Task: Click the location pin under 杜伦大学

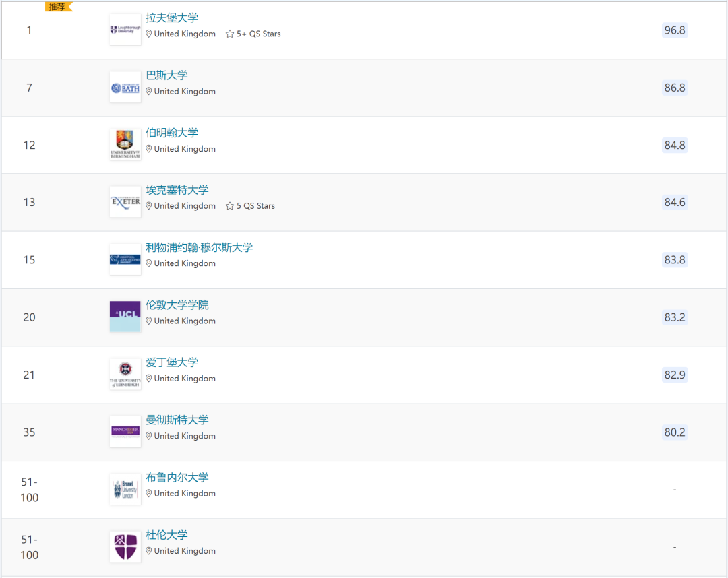Action: [x=148, y=551]
